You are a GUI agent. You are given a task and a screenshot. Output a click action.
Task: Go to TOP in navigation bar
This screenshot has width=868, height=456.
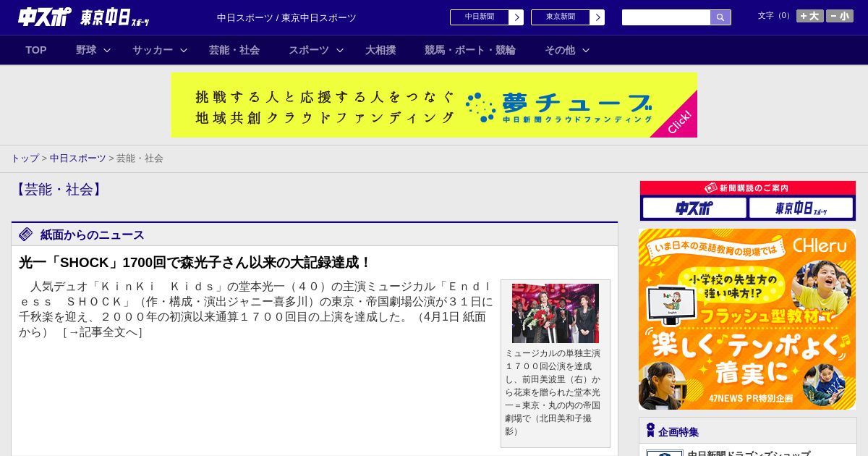36,50
